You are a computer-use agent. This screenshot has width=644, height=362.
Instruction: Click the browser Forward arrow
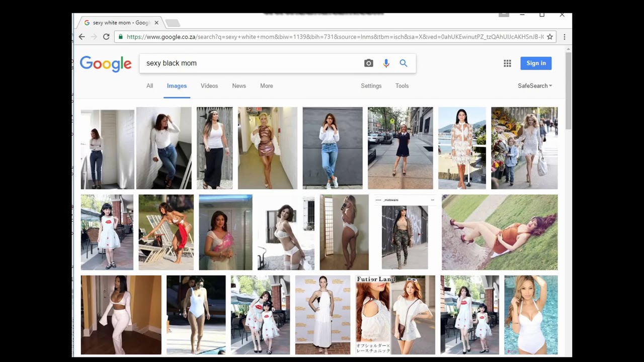pos(94,37)
